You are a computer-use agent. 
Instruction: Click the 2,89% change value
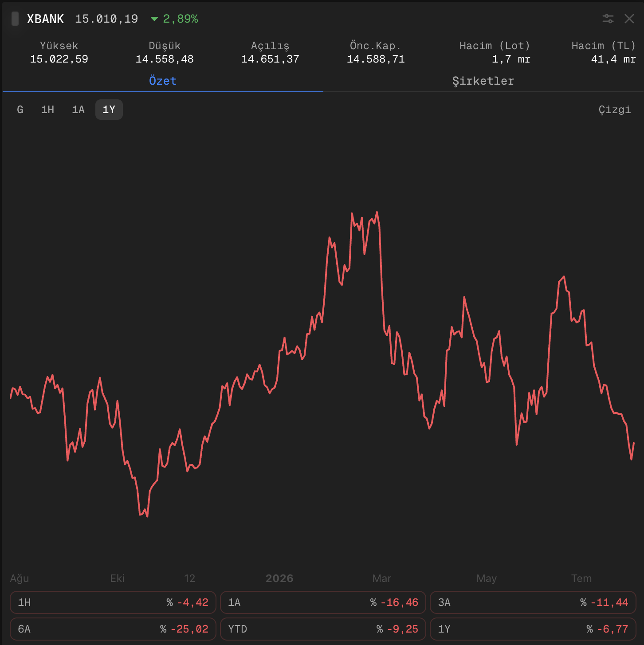[x=181, y=19]
